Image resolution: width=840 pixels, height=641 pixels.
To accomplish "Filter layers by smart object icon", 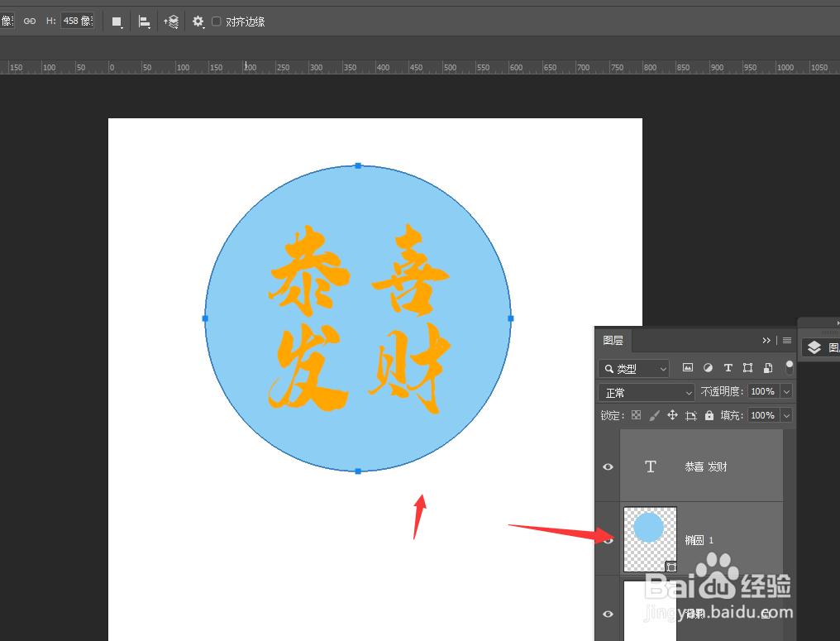I will 768,368.
